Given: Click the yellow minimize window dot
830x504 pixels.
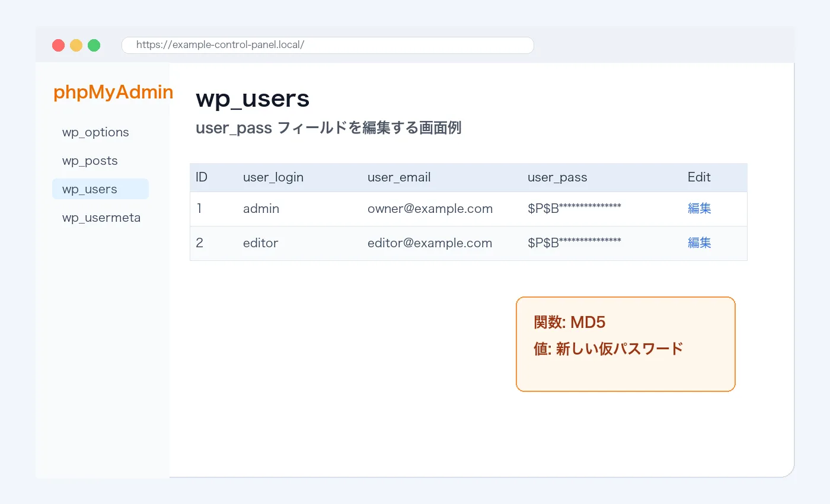Looking at the screenshot, I should pyautogui.click(x=76, y=45).
